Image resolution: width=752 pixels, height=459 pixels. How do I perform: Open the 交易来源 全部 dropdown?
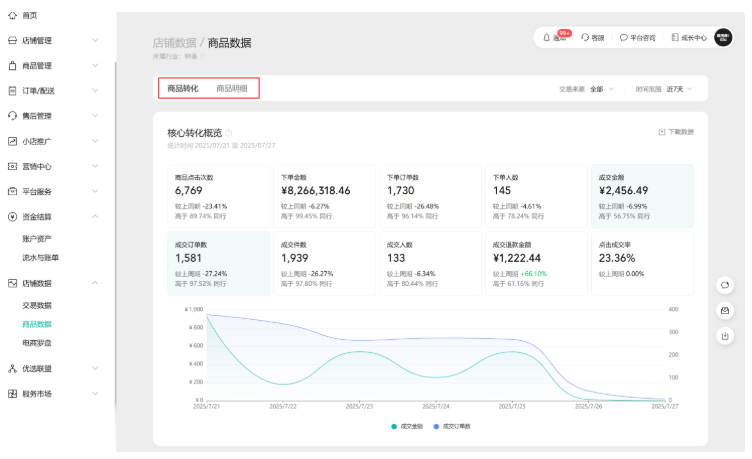point(602,89)
